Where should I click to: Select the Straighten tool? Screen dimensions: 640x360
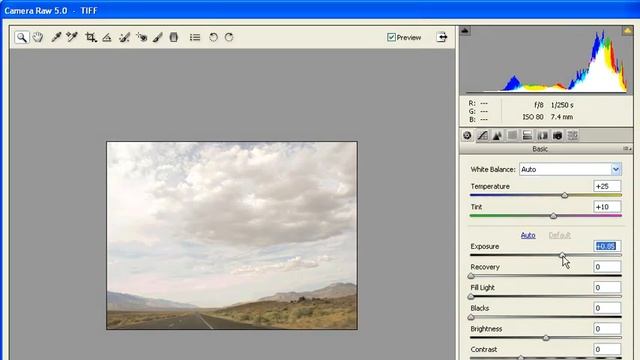(x=107, y=38)
